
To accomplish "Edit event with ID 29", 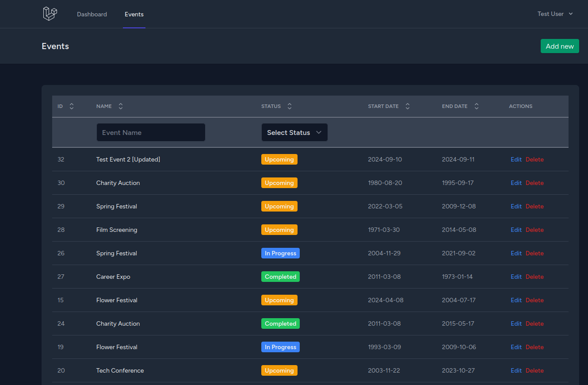I will [x=516, y=206].
